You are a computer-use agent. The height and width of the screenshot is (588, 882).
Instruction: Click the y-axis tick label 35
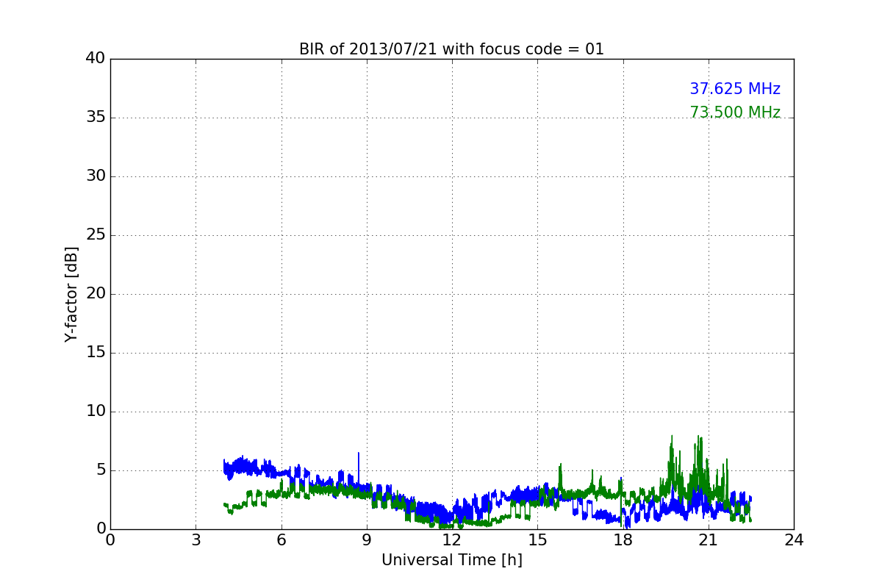coord(95,118)
